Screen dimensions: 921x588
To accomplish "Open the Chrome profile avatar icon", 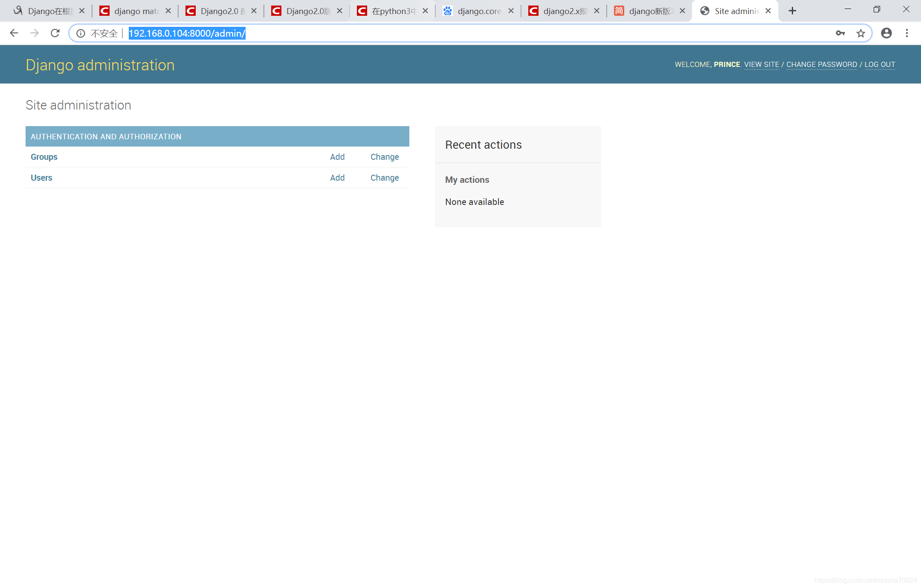I will pos(886,33).
